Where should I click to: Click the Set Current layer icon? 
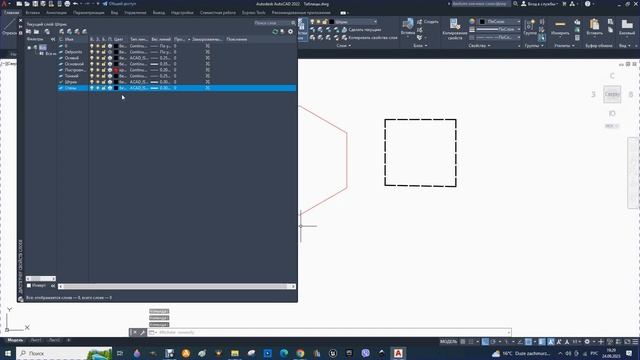(x=84, y=31)
